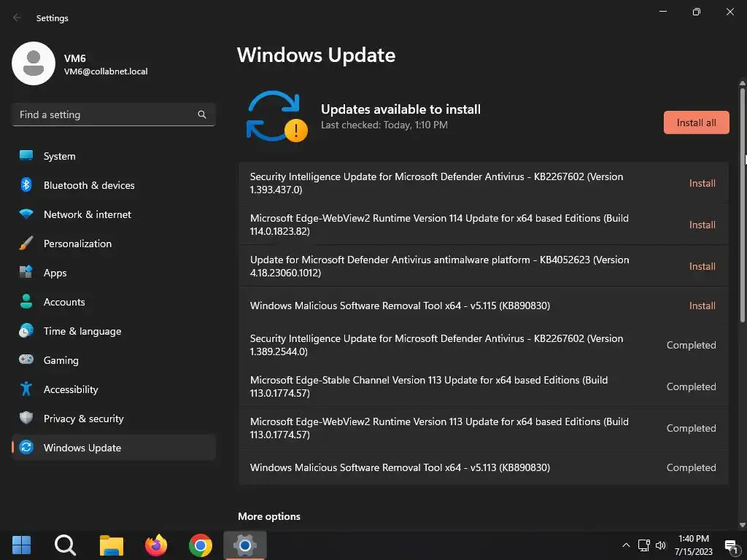The image size is (747, 560).
Task: Click the network tray icon
Action: click(643, 545)
